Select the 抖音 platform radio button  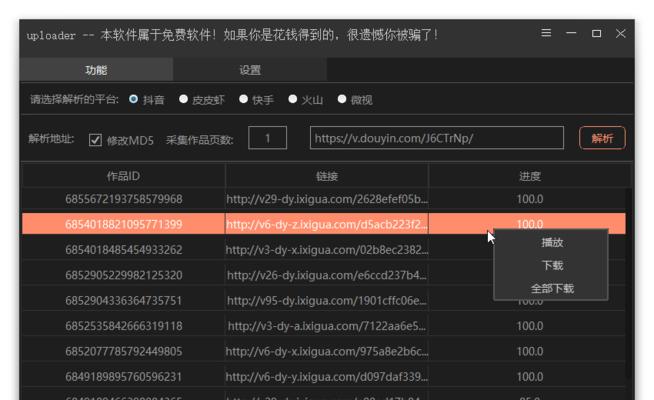(x=133, y=99)
